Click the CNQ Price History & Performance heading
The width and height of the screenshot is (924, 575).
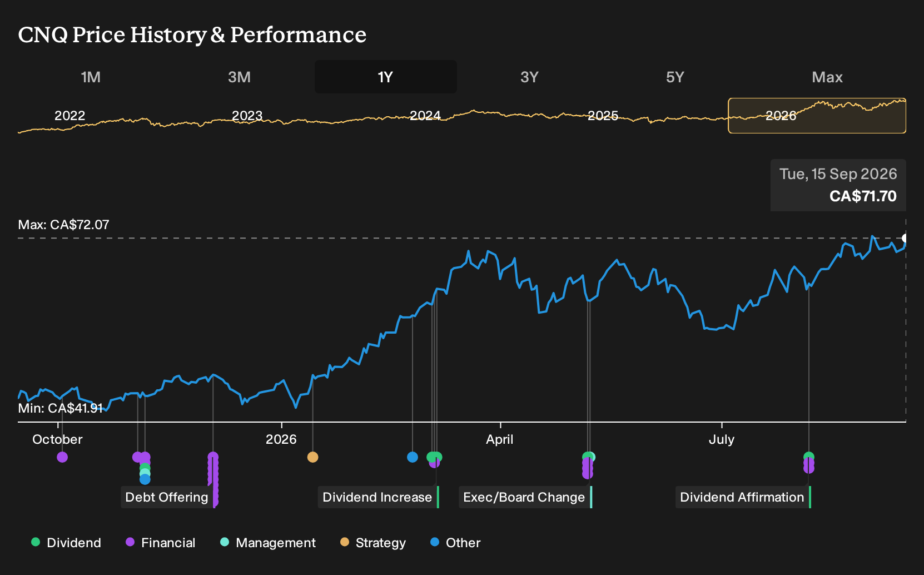point(192,34)
